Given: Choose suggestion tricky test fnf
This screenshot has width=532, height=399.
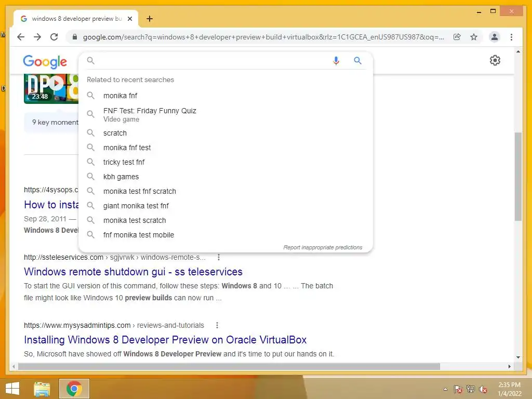Looking at the screenshot, I should (x=225, y=162).
